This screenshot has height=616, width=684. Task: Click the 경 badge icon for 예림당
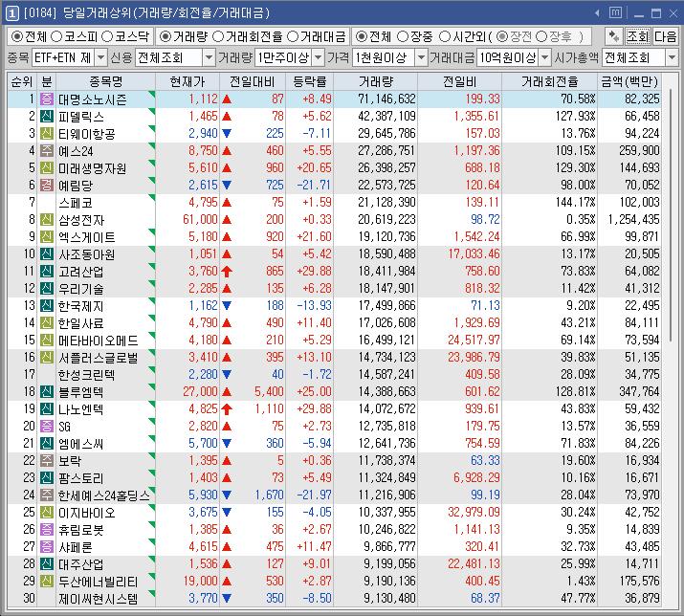click(47, 185)
